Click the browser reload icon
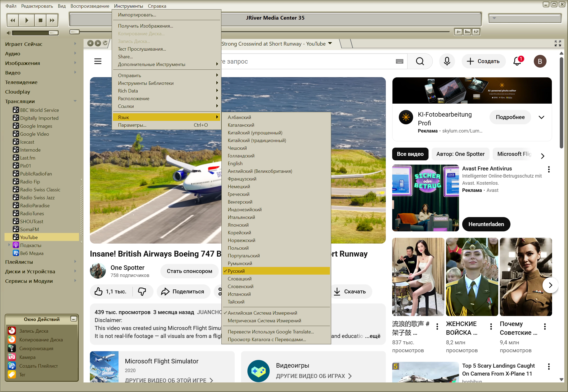Viewport: 568px width, 392px height. 105,43
